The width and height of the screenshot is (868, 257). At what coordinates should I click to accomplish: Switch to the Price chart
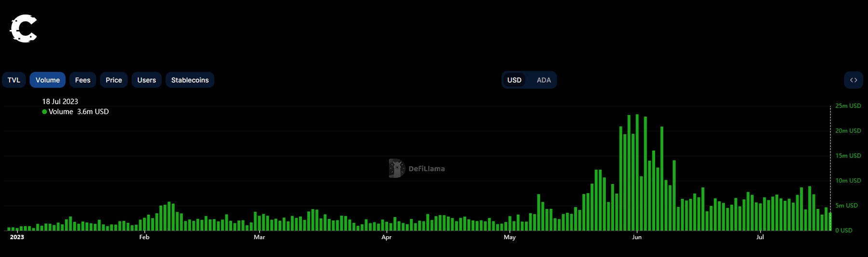coord(114,80)
